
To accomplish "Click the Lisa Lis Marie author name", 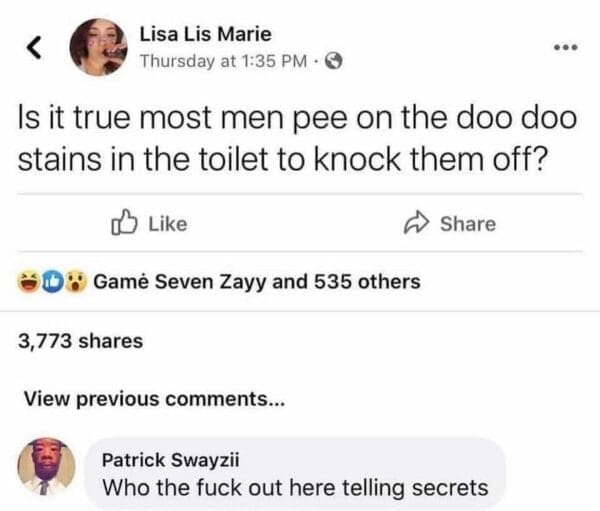I will tap(206, 34).
